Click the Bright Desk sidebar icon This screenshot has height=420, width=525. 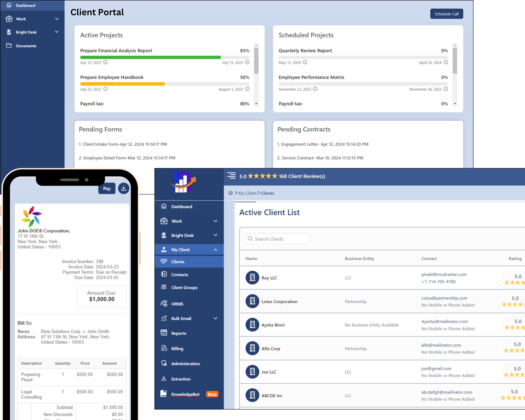point(9,32)
